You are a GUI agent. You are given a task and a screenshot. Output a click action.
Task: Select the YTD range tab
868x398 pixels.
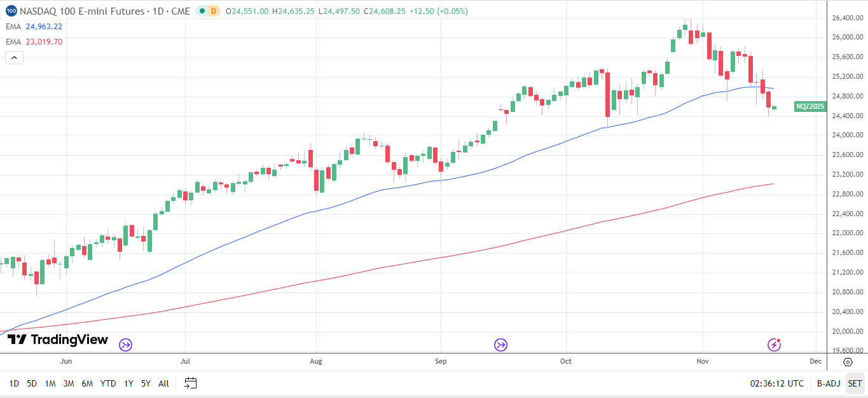(108, 383)
